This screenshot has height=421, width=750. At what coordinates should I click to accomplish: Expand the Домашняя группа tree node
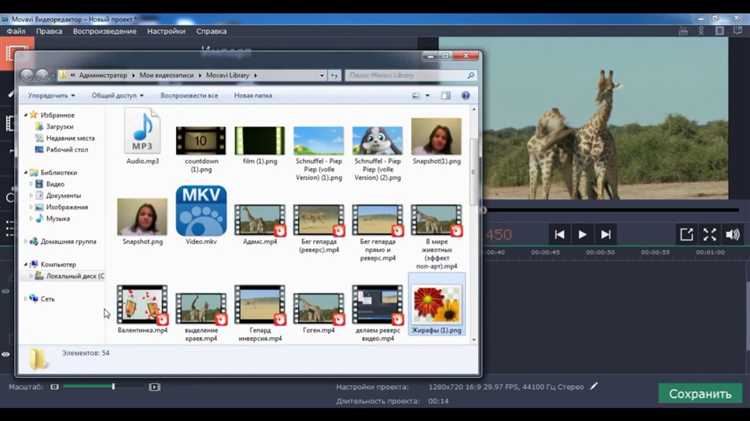point(27,242)
